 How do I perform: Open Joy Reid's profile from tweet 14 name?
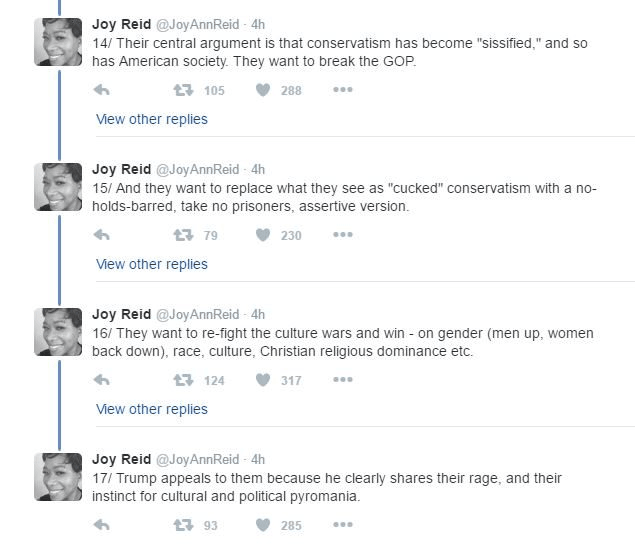coord(119,24)
